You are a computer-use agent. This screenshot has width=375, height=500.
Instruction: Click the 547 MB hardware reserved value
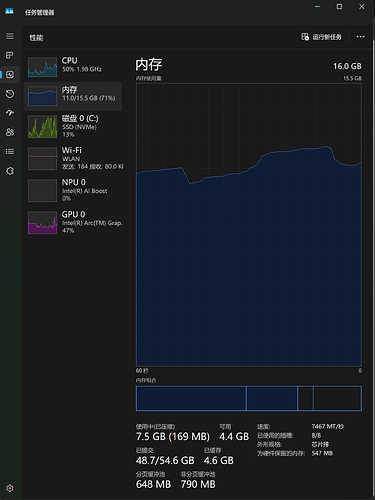click(322, 453)
